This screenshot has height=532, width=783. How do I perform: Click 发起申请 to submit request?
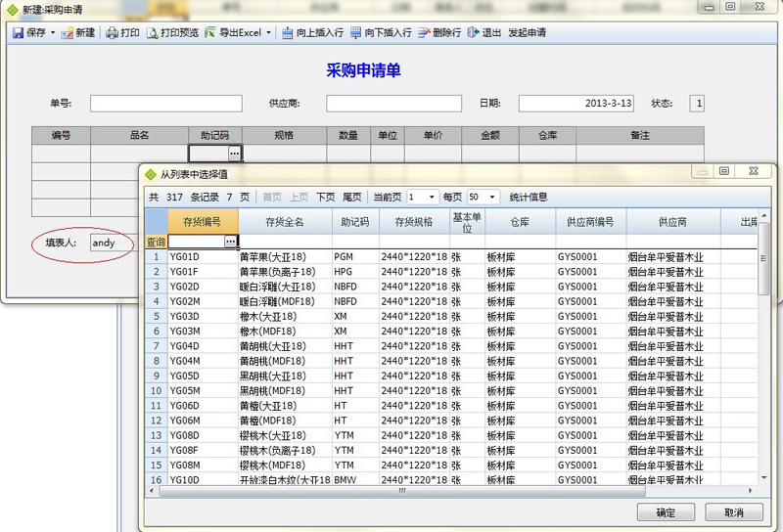click(527, 33)
